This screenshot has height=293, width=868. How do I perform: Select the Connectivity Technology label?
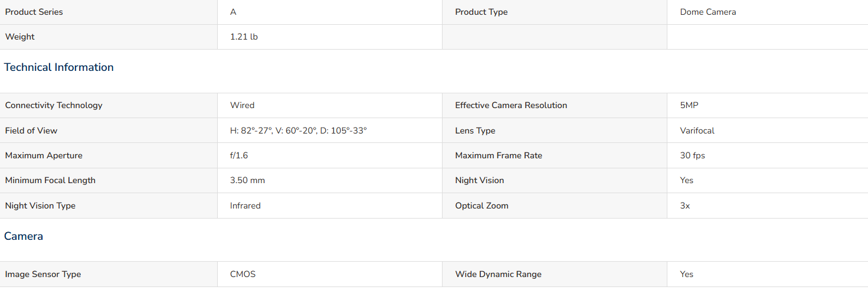click(x=54, y=105)
